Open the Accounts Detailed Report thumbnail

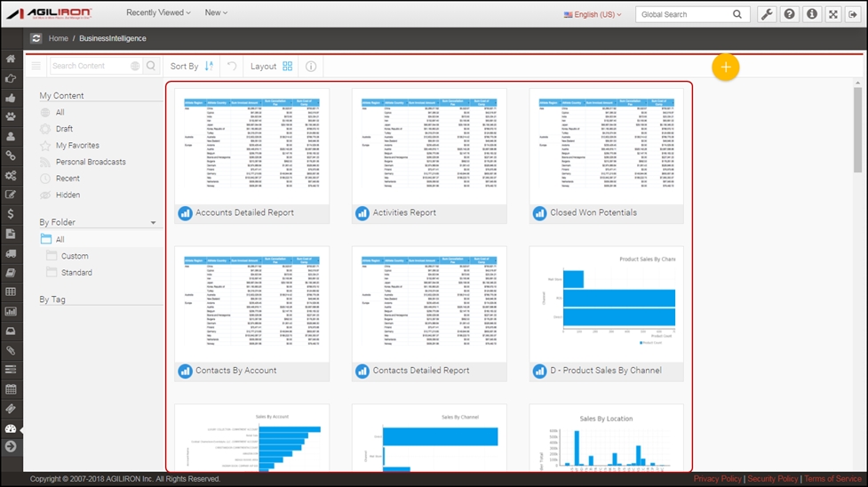pyautogui.click(x=252, y=147)
